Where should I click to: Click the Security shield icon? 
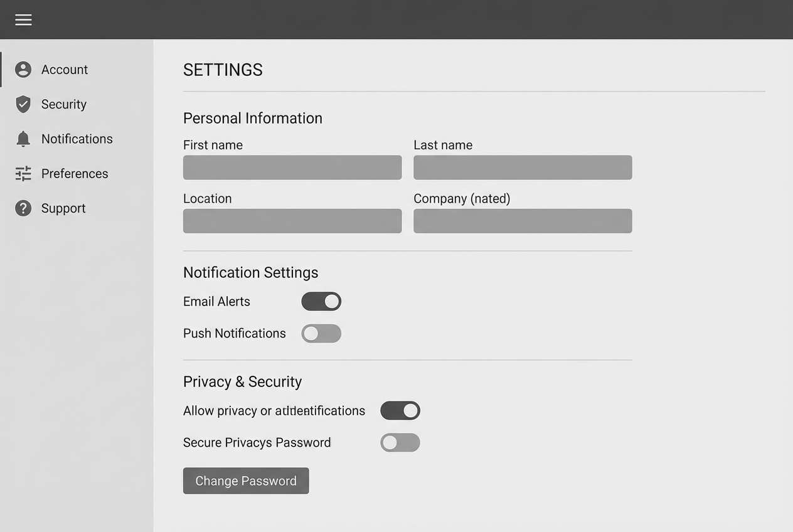click(x=23, y=104)
